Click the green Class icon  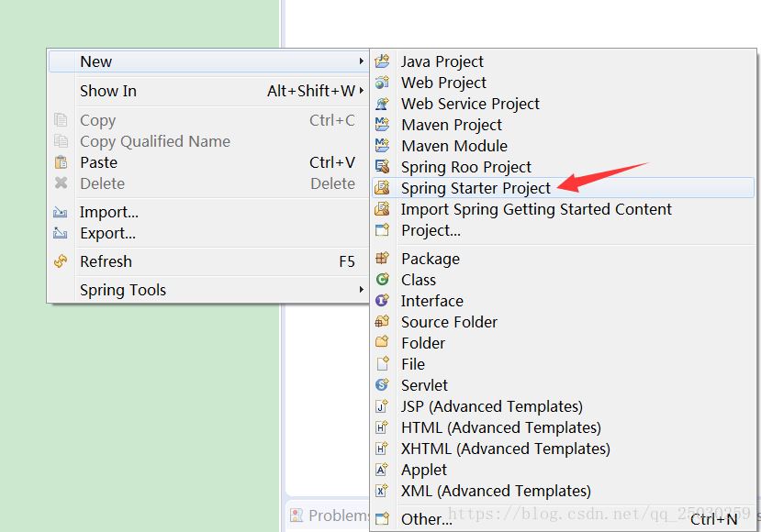383,280
